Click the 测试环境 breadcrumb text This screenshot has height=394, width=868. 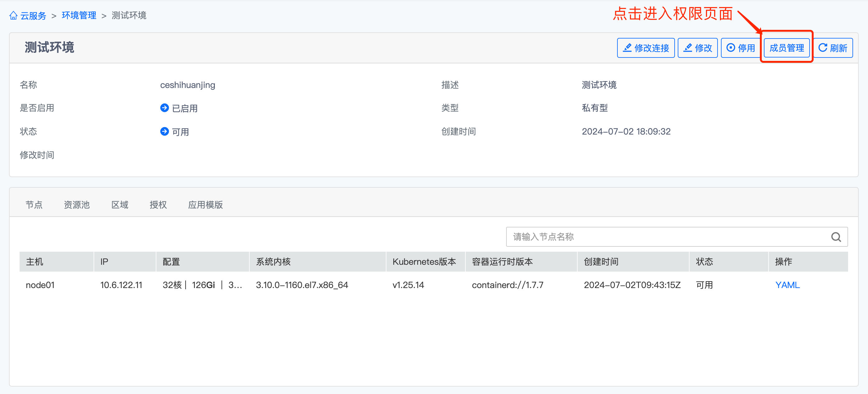129,16
